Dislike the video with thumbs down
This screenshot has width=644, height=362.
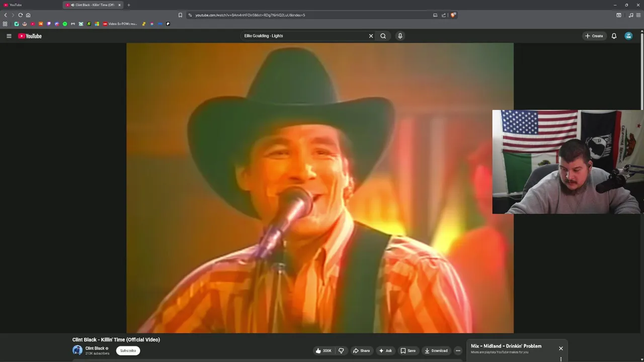coord(341,350)
